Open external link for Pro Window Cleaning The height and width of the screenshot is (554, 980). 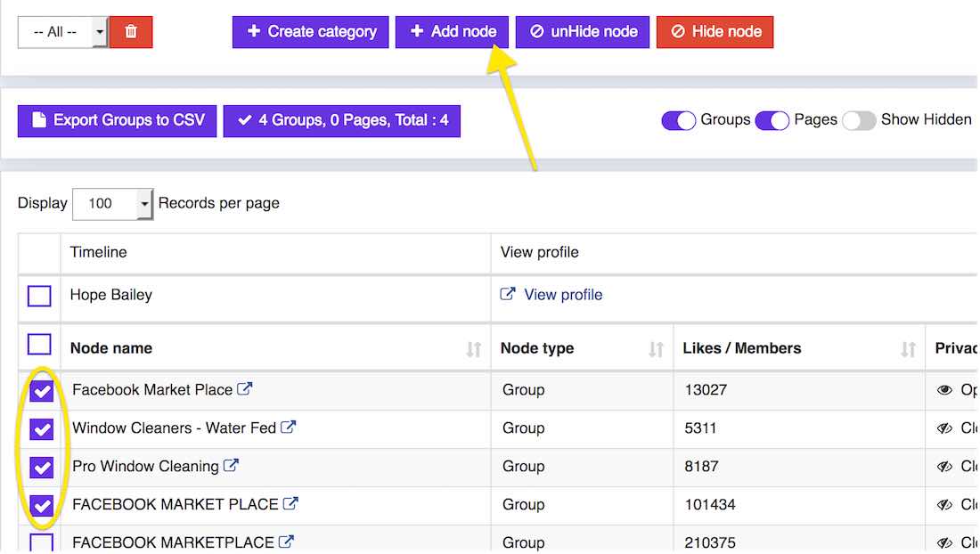[x=231, y=465]
